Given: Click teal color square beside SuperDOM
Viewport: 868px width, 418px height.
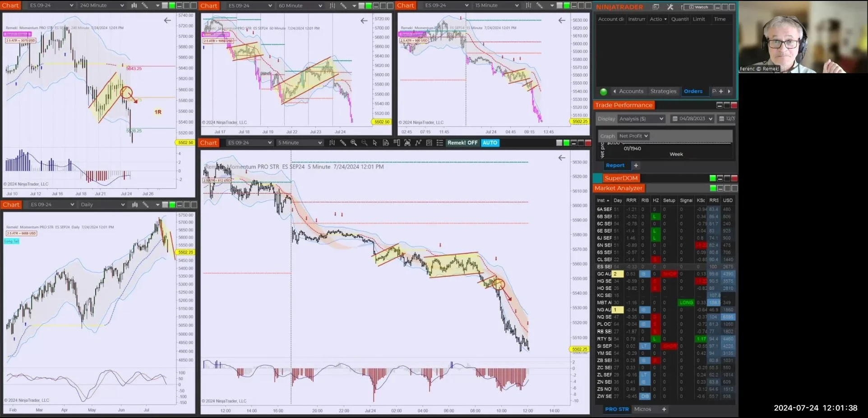Looking at the screenshot, I should click(x=598, y=178).
